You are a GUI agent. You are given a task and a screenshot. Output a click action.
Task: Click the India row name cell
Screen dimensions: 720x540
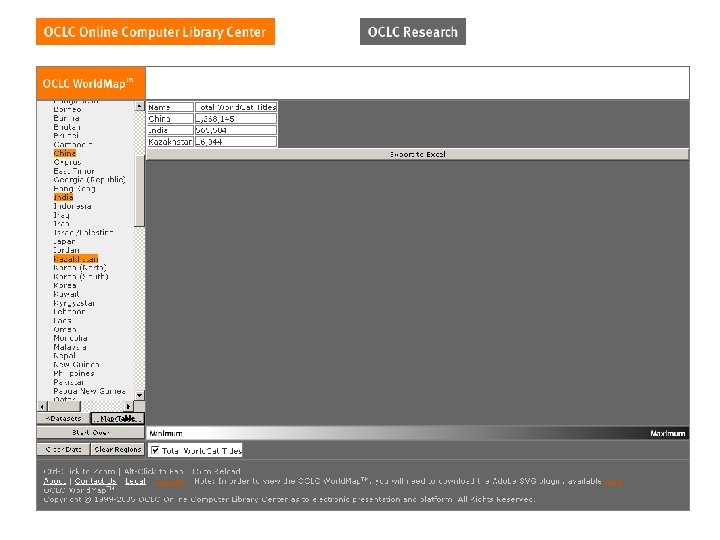coord(170,130)
